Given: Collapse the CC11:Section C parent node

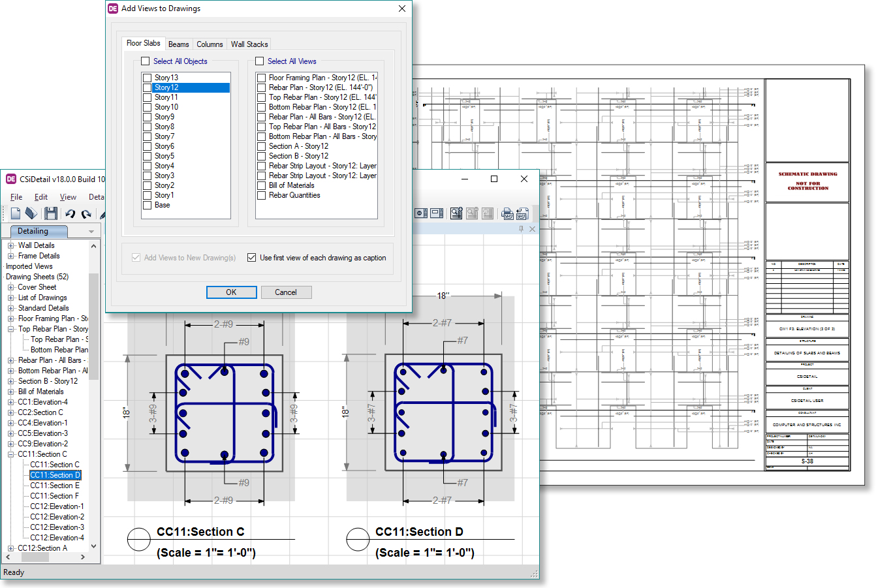Looking at the screenshot, I should [10, 454].
